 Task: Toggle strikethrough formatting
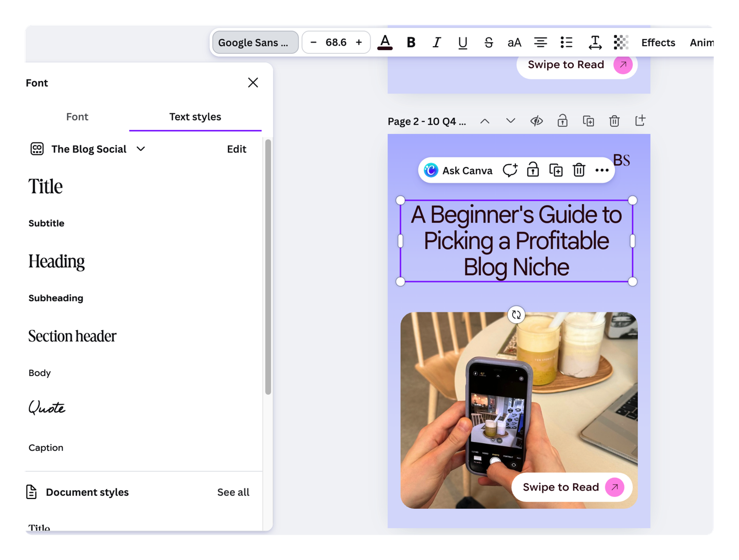(x=489, y=43)
